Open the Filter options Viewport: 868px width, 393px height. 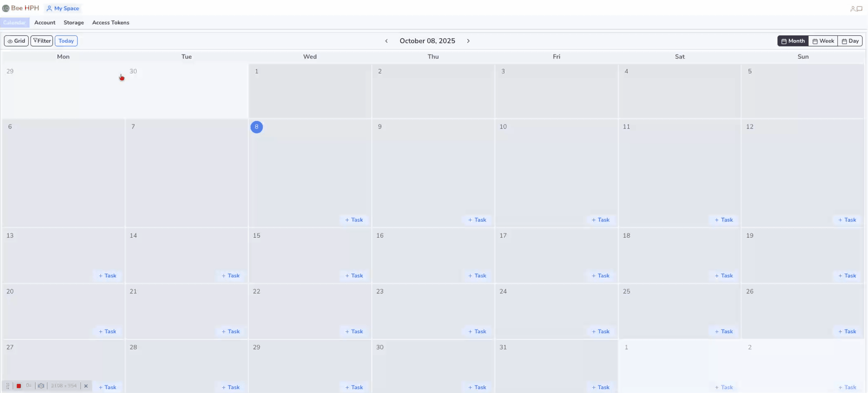coord(42,41)
